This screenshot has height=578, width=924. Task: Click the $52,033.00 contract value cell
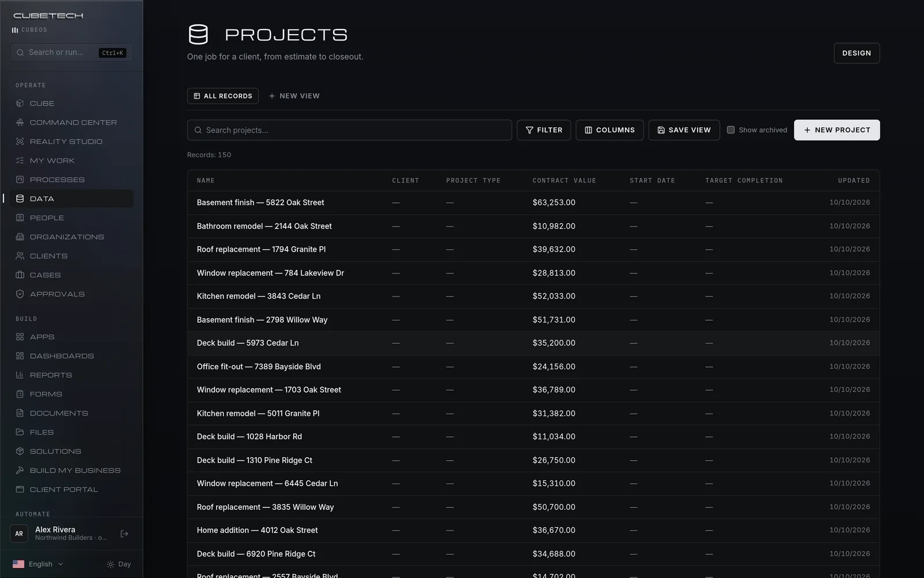pyautogui.click(x=554, y=297)
